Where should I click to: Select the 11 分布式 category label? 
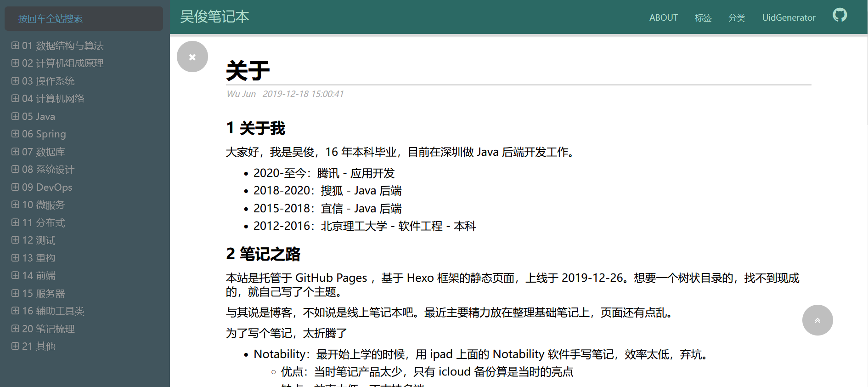click(x=44, y=222)
